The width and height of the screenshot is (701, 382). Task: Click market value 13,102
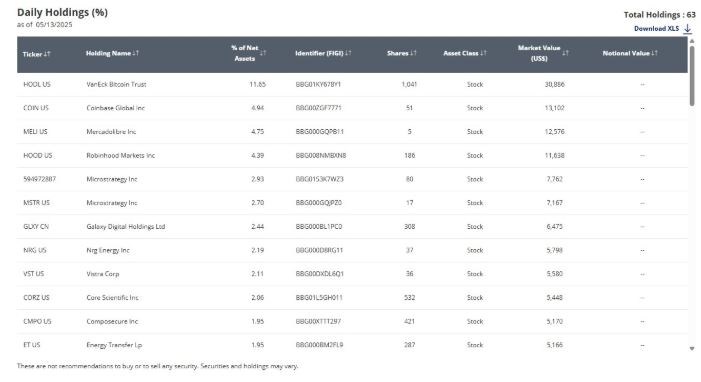click(x=554, y=108)
